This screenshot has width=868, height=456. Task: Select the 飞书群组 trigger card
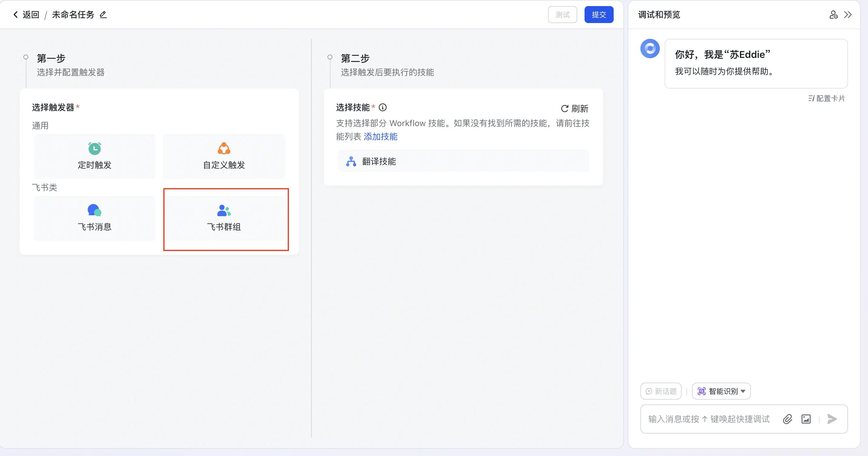point(224,218)
